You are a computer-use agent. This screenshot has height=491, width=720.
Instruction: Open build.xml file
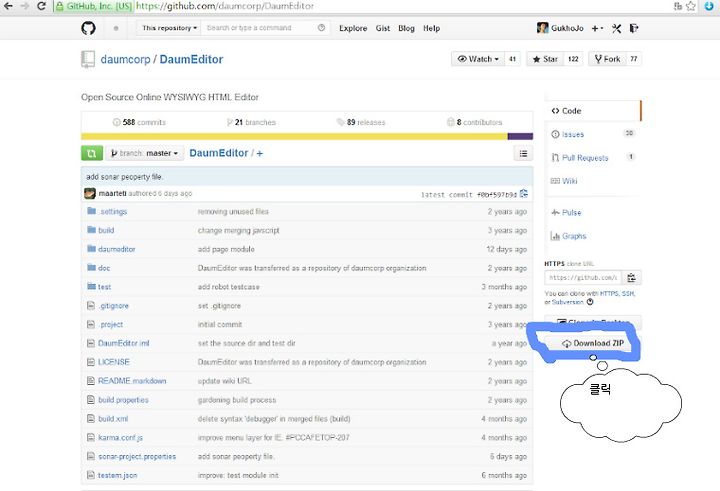pos(113,418)
